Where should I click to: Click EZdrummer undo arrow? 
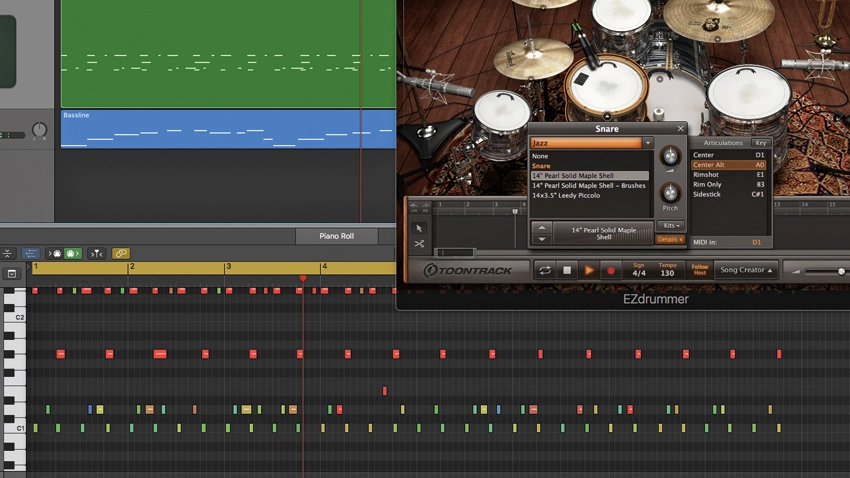click(x=414, y=206)
